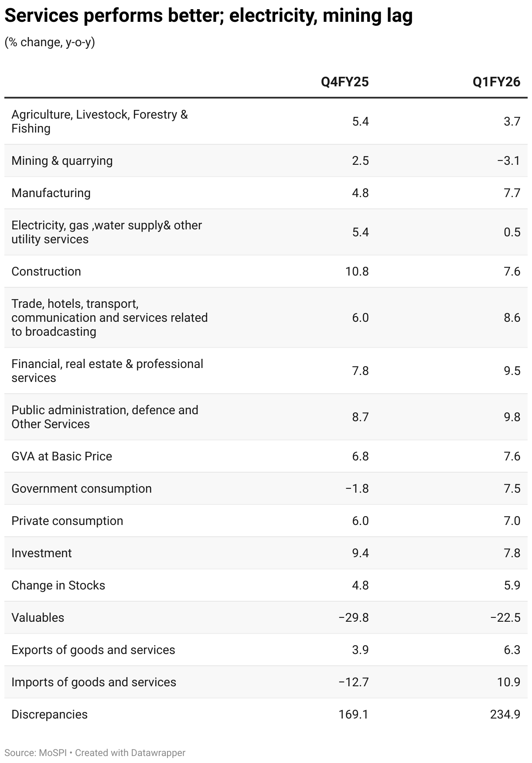Select Government consumption value −1.8

(357, 489)
